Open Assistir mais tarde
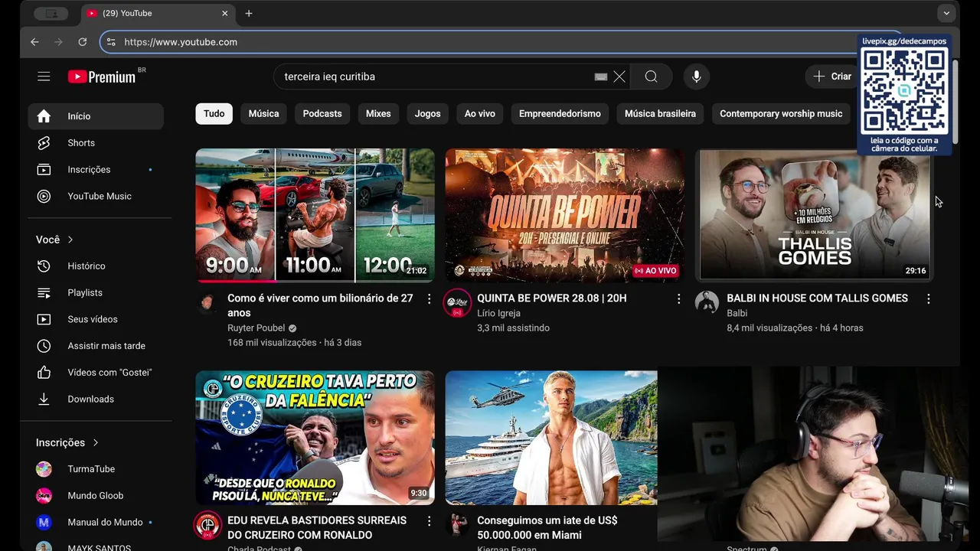Viewport: 980px width, 551px height. point(96,346)
